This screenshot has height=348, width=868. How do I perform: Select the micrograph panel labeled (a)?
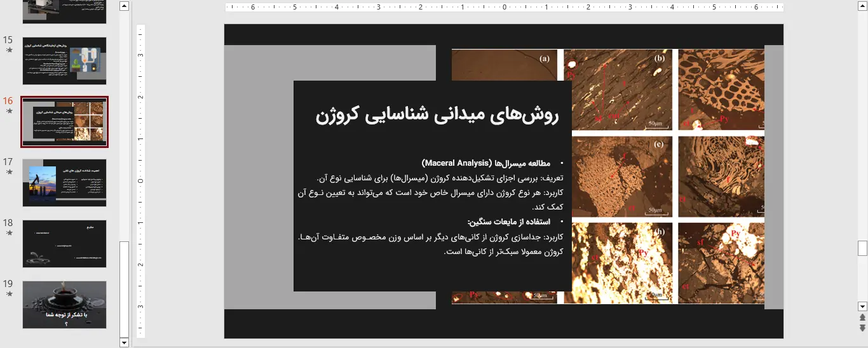click(x=505, y=65)
